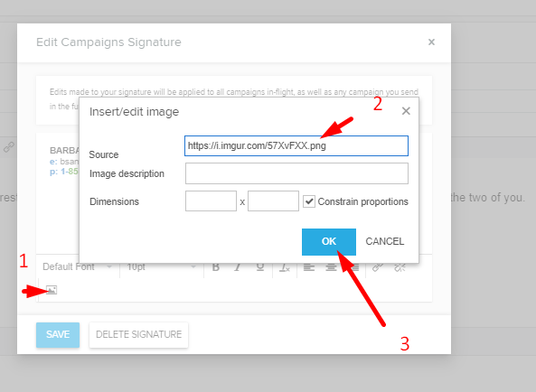Viewport: 536px width, 392px height.
Task: Open the 10pt font size dropdown
Action: pos(162,266)
